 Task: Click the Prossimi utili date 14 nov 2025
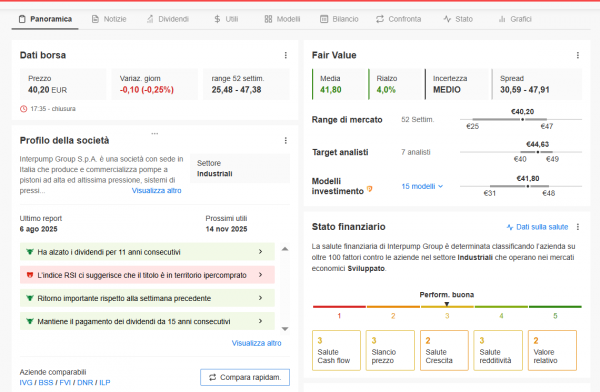pyautogui.click(x=226, y=229)
